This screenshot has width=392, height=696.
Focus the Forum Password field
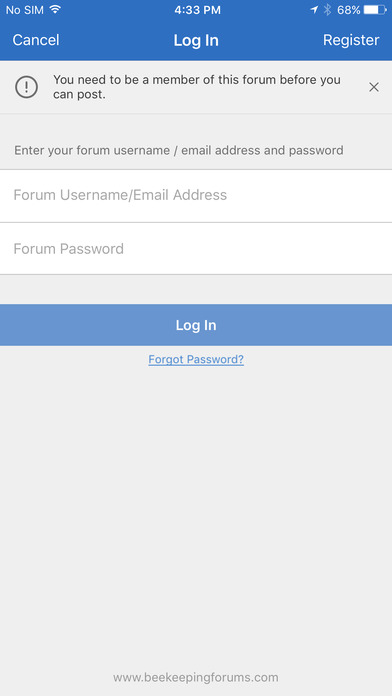click(x=196, y=249)
